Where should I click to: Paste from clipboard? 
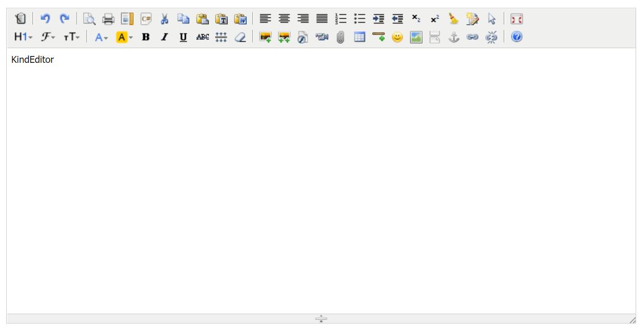(202, 19)
